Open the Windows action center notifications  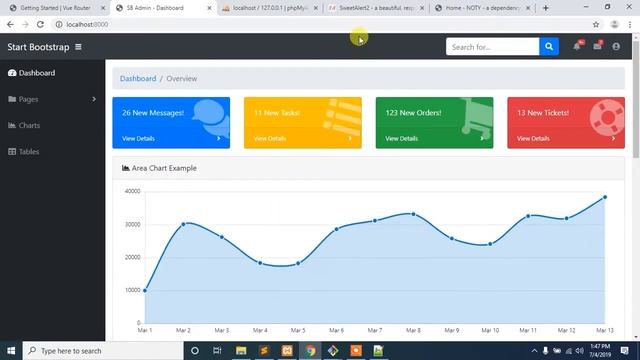coord(624,351)
